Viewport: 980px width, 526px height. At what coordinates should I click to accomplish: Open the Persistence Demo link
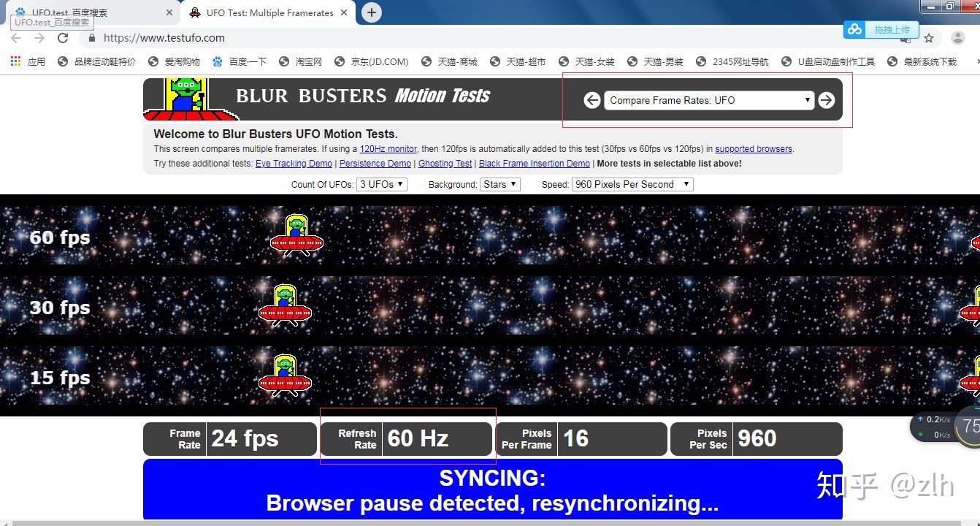(375, 164)
